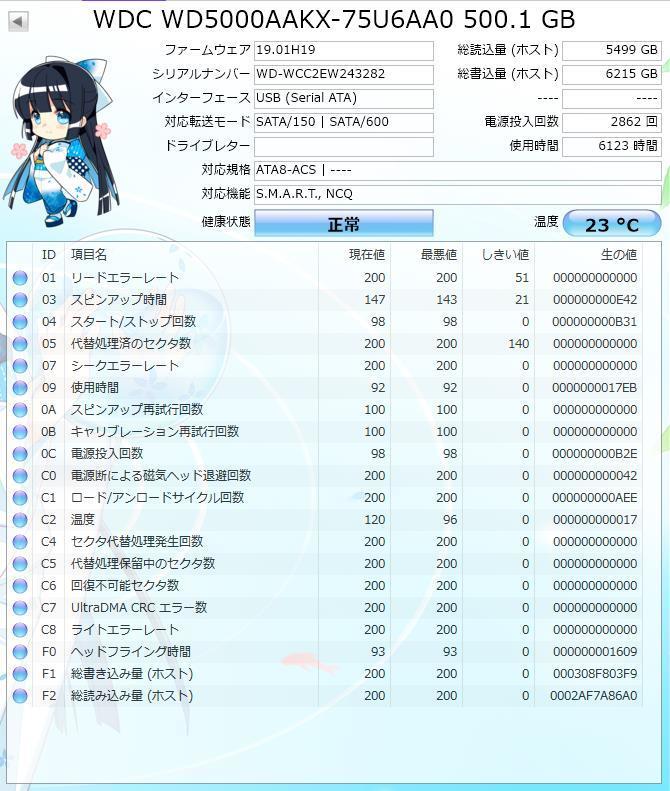Click the status icon for ID F1
Screen dimensions: 670x791
20,674
